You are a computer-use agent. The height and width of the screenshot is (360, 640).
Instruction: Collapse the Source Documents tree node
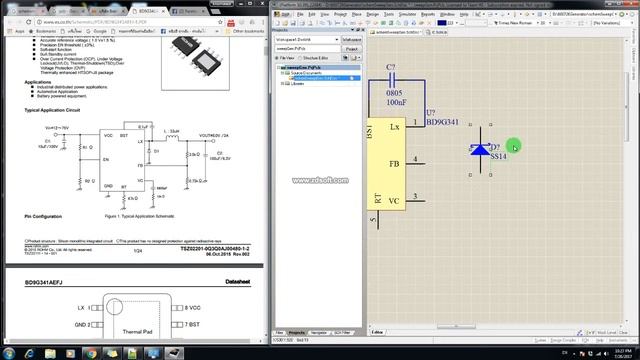point(282,73)
